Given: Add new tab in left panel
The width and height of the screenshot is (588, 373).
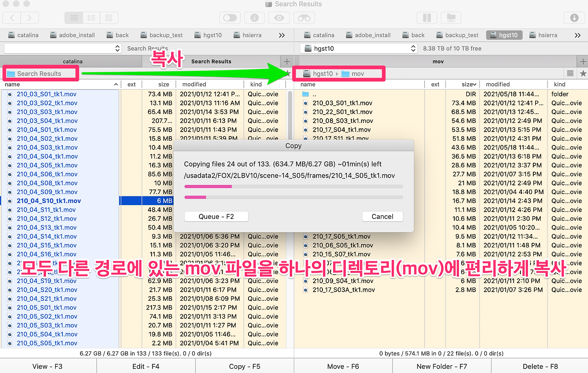Looking at the screenshot, I should 287,61.
